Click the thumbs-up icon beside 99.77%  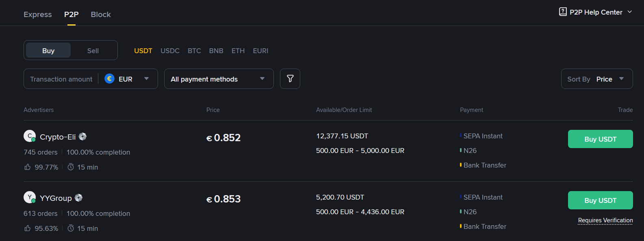(27, 166)
